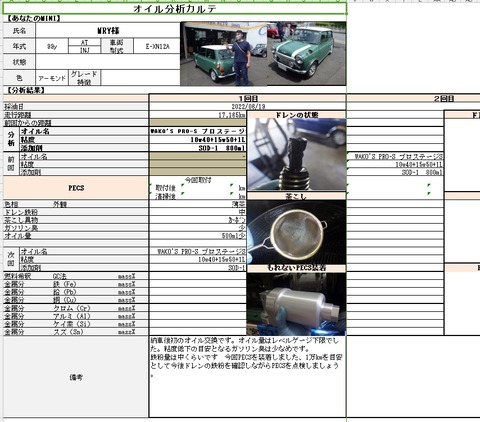Click 粘度 label in the 分析 group
Screen dimensions: 480x422
click(x=28, y=139)
